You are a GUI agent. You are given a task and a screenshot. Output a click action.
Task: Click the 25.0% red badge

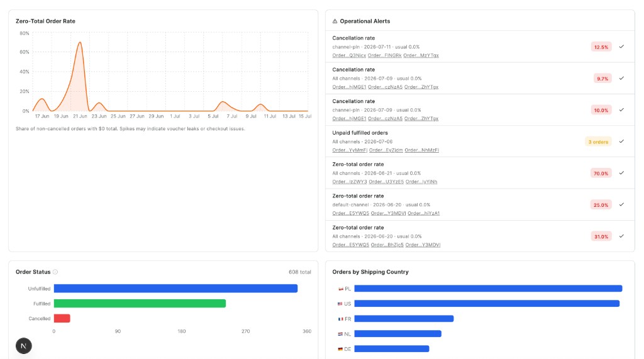click(x=601, y=205)
